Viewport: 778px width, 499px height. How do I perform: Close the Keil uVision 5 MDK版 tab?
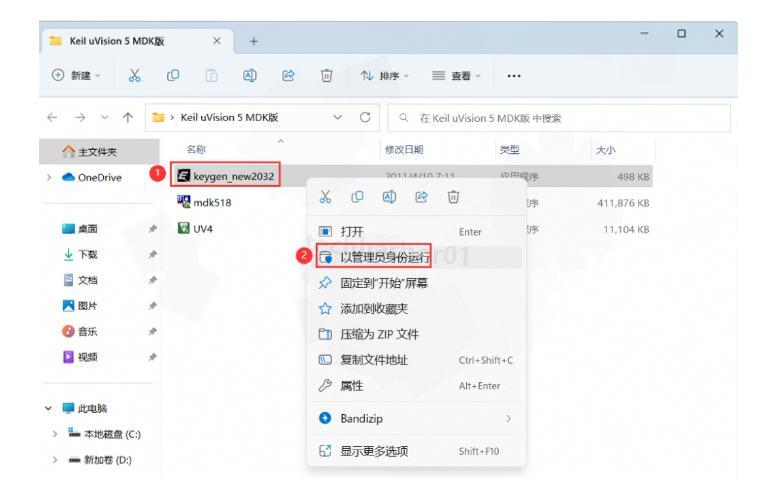(217, 41)
